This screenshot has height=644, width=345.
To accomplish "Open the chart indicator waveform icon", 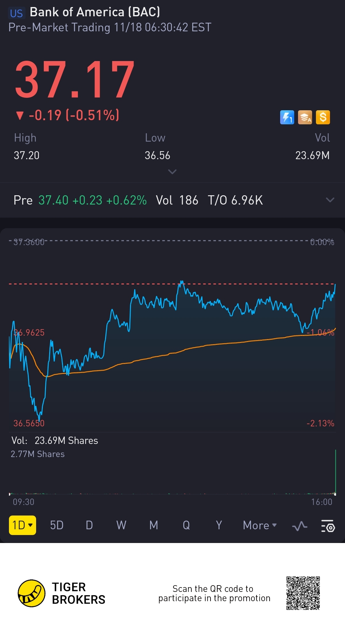I will [300, 526].
